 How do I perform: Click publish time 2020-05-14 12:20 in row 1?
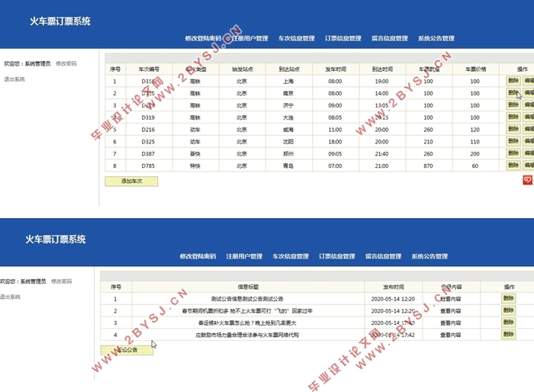393,299
